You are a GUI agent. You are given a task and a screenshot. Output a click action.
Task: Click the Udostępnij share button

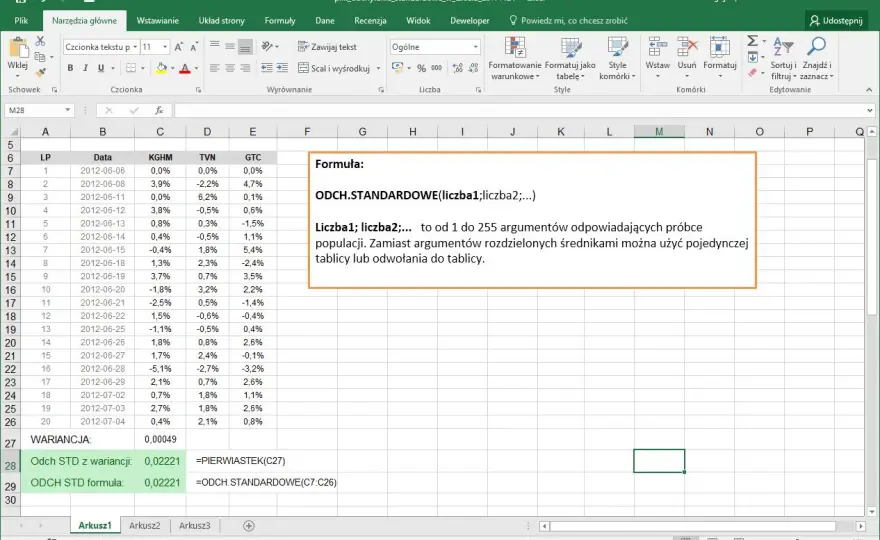[836, 20]
